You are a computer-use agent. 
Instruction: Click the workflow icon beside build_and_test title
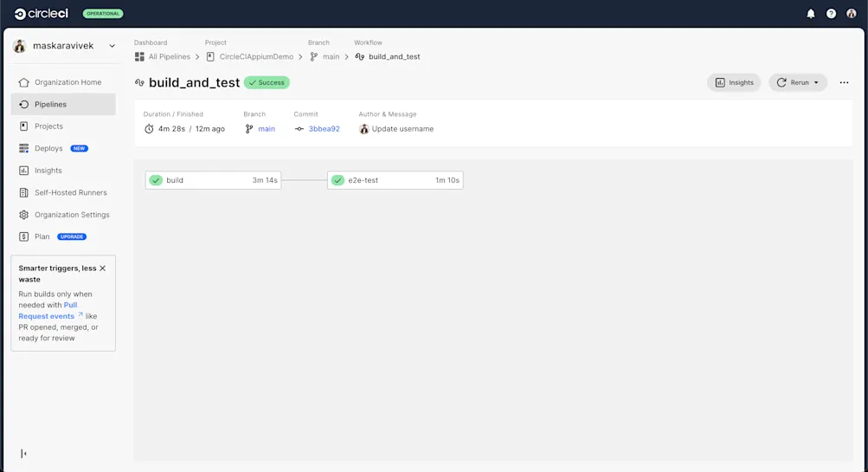[139, 82]
